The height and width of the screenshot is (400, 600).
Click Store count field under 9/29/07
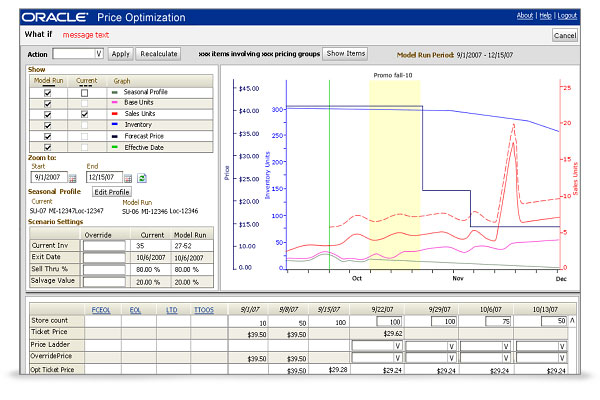tap(444, 321)
